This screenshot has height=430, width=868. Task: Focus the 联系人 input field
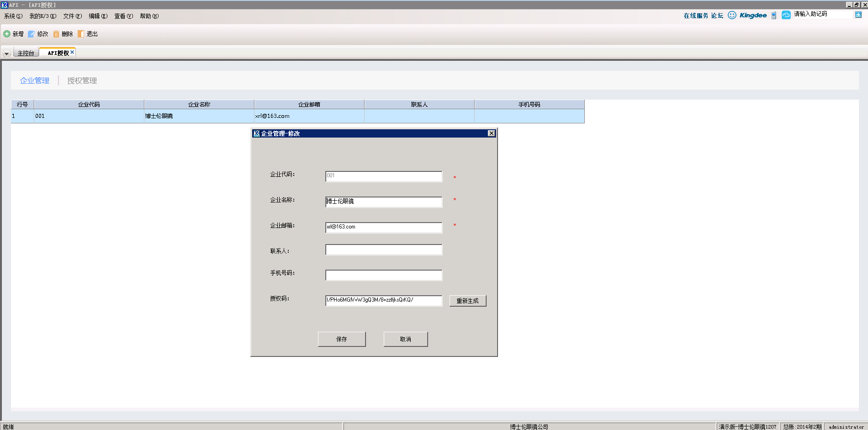[383, 250]
